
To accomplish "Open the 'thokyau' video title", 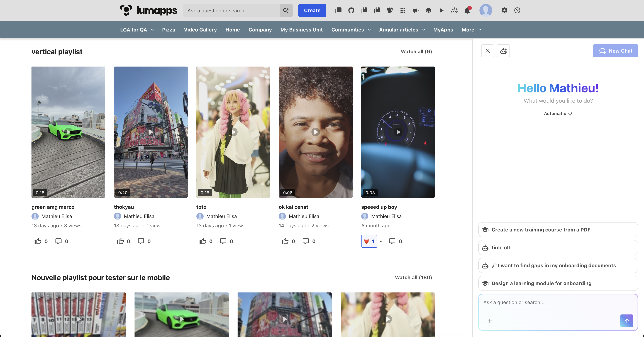I will (x=124, y=207).
